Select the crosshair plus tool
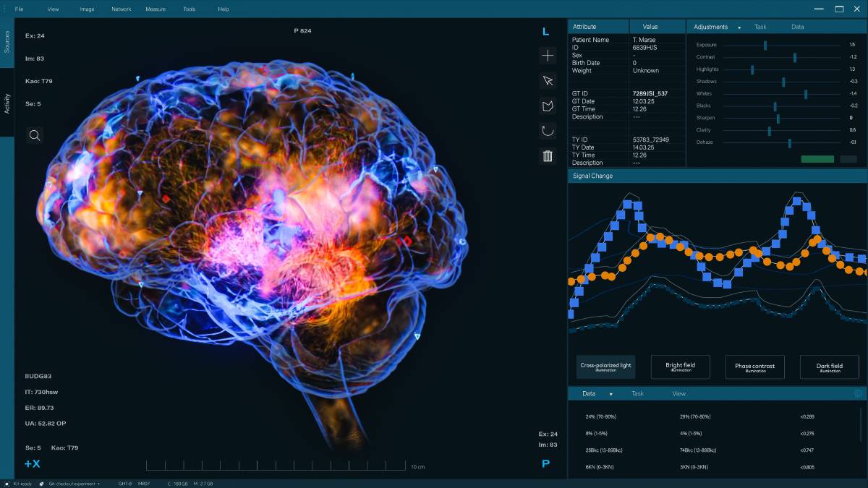Image resolution: width=868 pixels, height=488 pixels. [x=548, y=56]
